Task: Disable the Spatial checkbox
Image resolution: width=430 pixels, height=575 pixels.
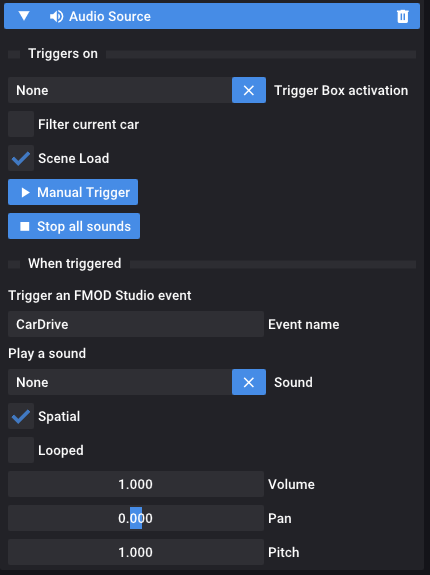Action: tap(21, 416)
